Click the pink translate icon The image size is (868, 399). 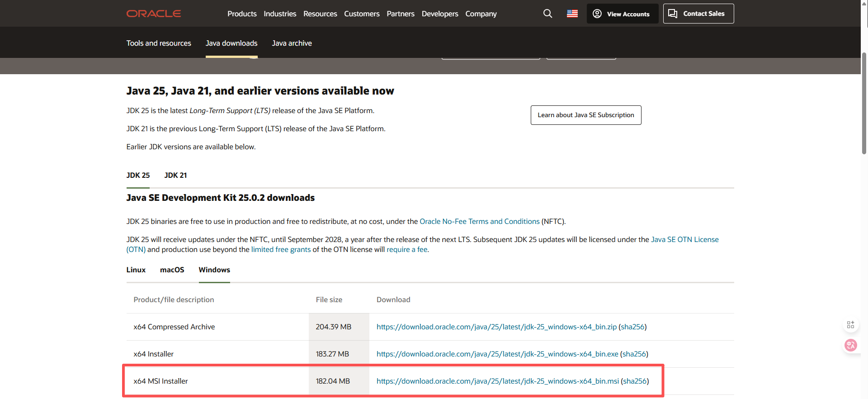point(850,345)
